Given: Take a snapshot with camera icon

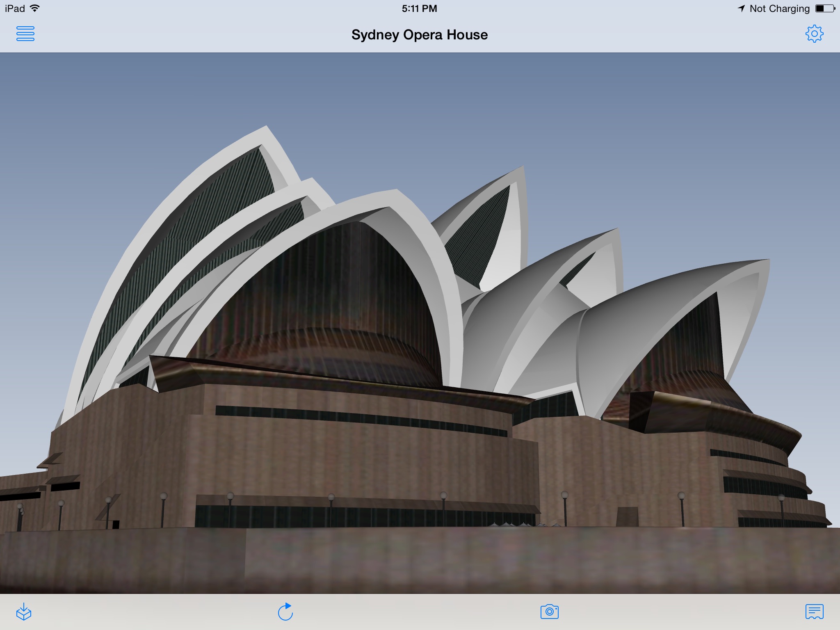Looking at the screenshot, I should pos(549,612).
